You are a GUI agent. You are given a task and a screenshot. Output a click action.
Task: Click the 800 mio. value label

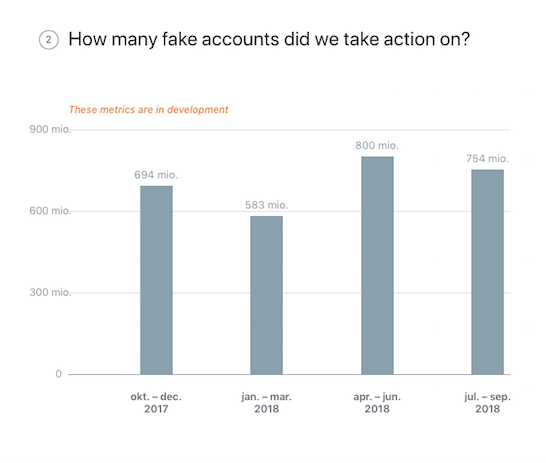tap(377, 146)
